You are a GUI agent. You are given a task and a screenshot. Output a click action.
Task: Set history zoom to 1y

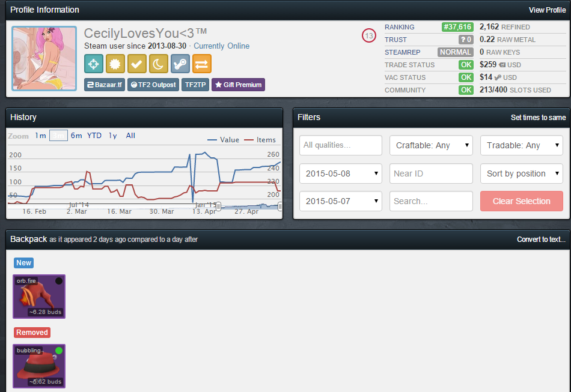coord(113,136)
